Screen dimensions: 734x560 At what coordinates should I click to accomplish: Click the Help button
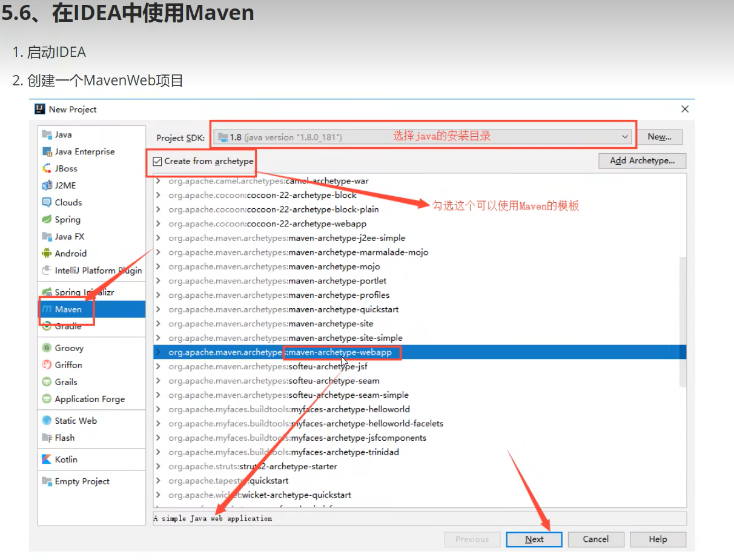tap(658, 539)
